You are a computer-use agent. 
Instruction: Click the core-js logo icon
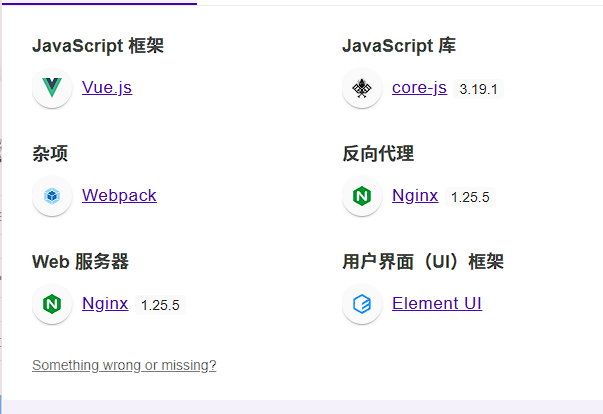pos(362,88)
